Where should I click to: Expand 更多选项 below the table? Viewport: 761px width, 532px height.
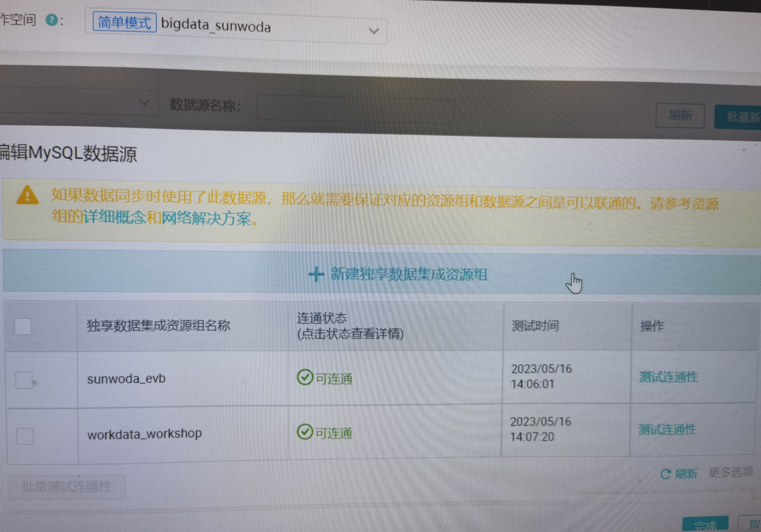[731, 472]
